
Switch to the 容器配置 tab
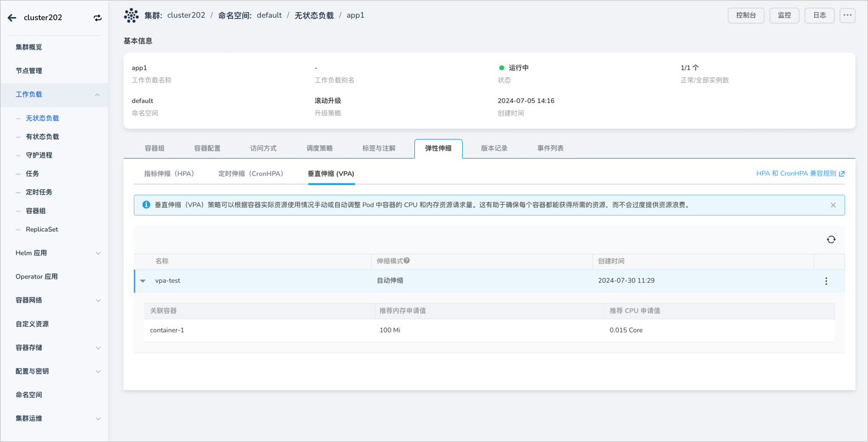(207, 148)
